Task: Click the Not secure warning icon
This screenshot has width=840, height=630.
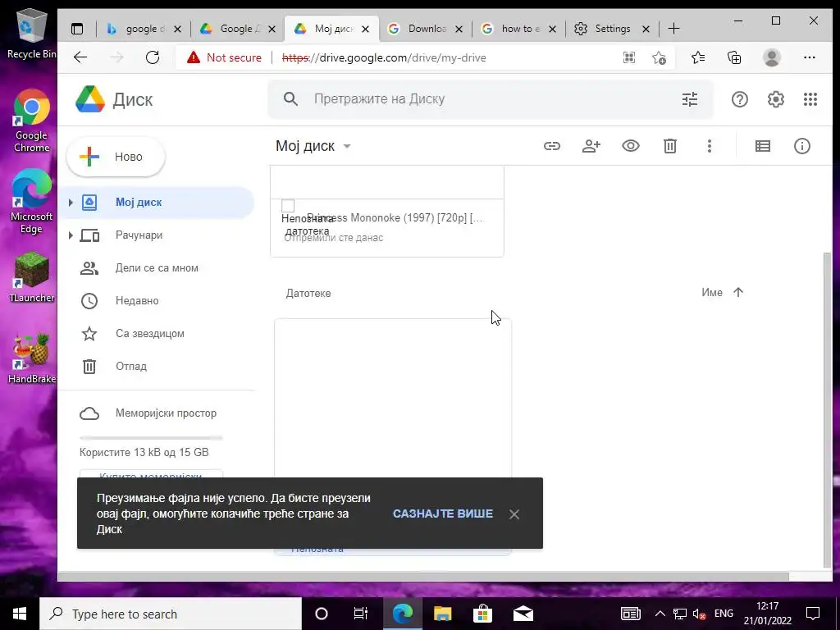Action: coord(193,57)
